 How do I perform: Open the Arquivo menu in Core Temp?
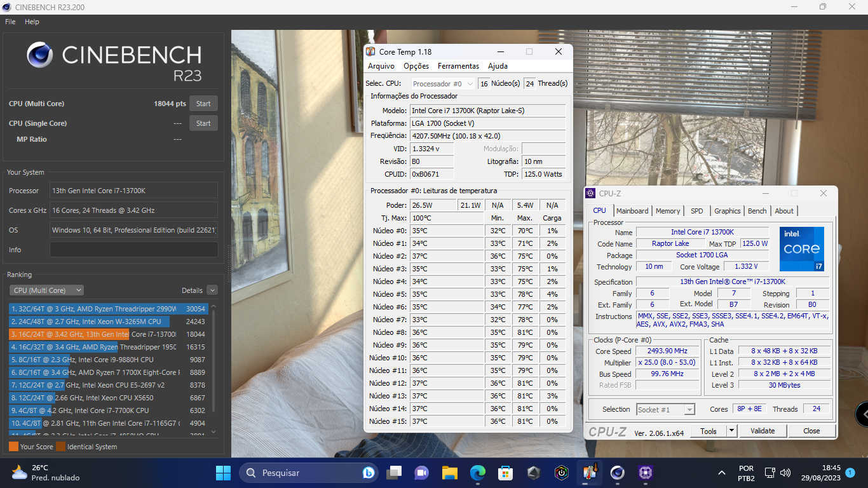pyautogui.click(x=381, y=66)
